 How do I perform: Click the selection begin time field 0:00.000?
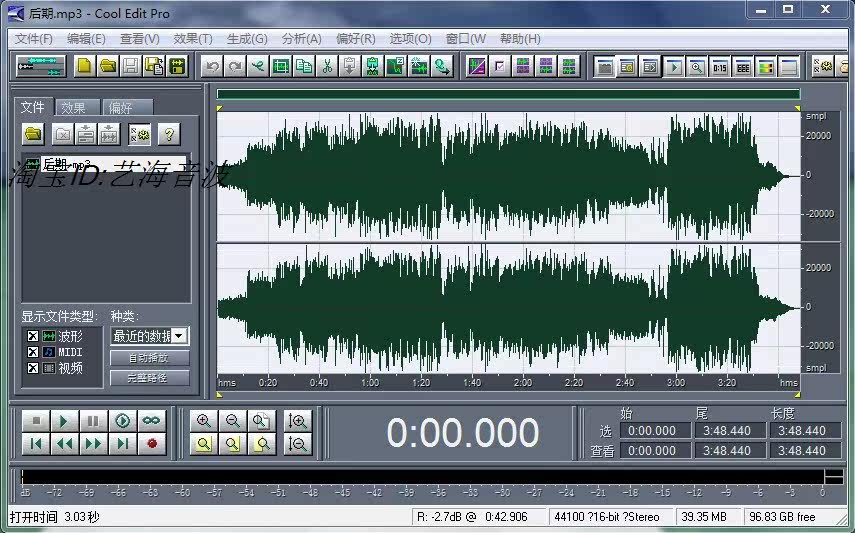655,430
